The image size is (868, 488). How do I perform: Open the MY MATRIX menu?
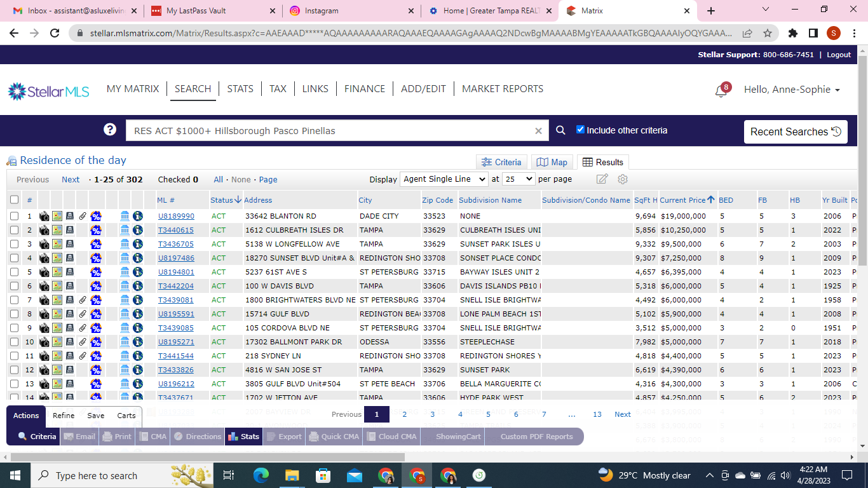pyautogui.click(x=133, y=89)
